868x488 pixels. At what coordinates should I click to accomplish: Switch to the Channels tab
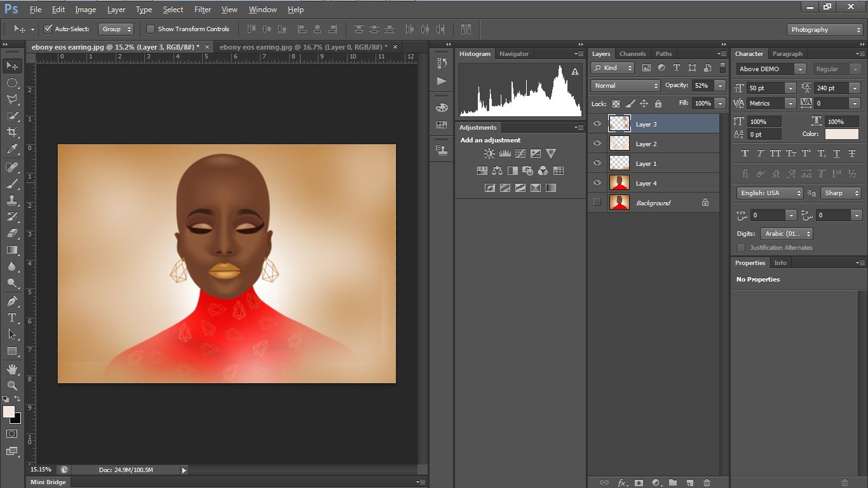(x=632, y=54)
